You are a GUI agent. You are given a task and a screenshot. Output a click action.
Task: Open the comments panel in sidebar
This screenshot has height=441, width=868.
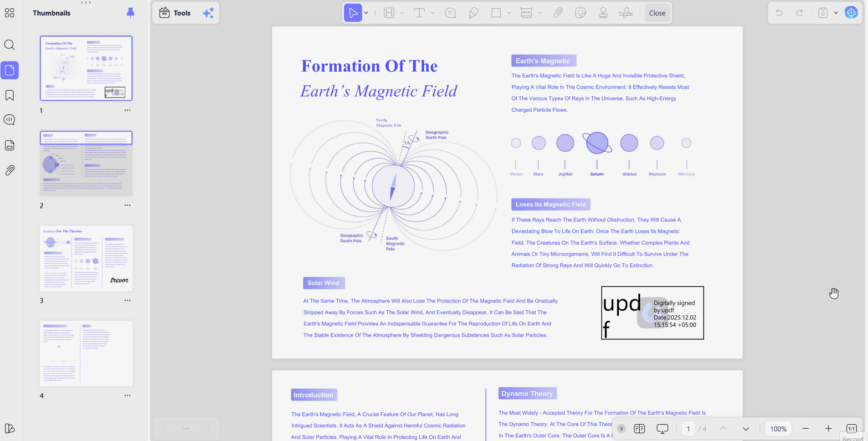click(x=10, y=120)
